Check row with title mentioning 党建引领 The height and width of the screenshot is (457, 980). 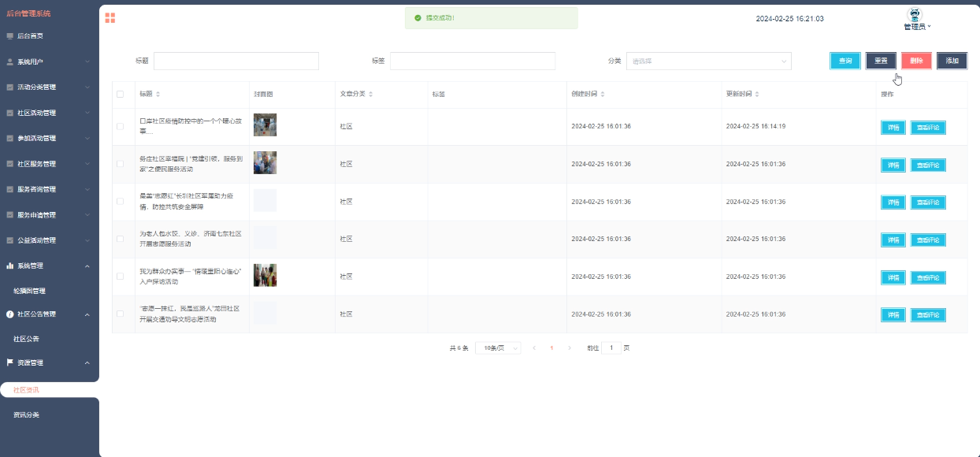coord(121,164)
